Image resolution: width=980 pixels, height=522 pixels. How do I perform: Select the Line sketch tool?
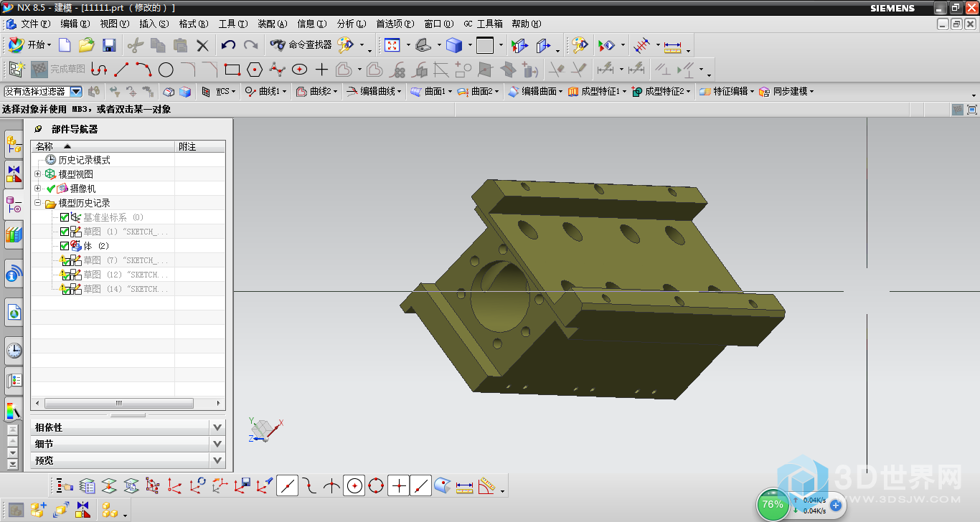coord(121,70)
